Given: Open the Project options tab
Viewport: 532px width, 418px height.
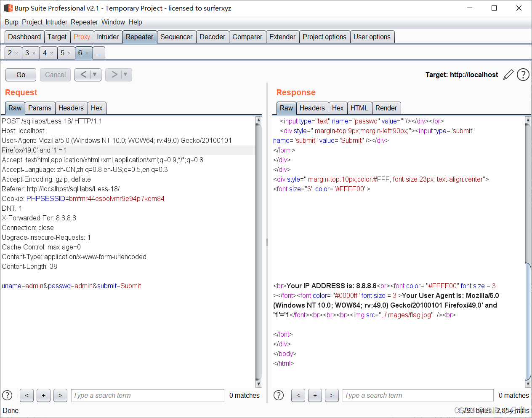Looking at the screenshot, I should [325, 37].
